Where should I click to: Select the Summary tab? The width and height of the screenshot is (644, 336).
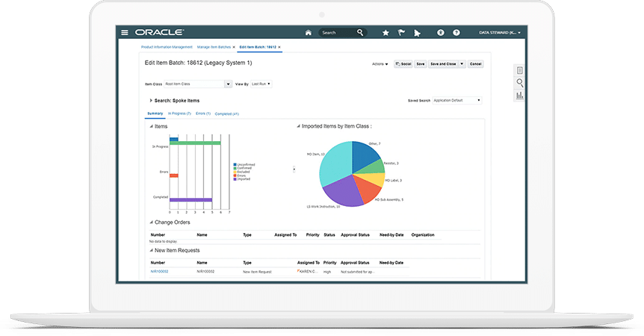pos(155,113)
